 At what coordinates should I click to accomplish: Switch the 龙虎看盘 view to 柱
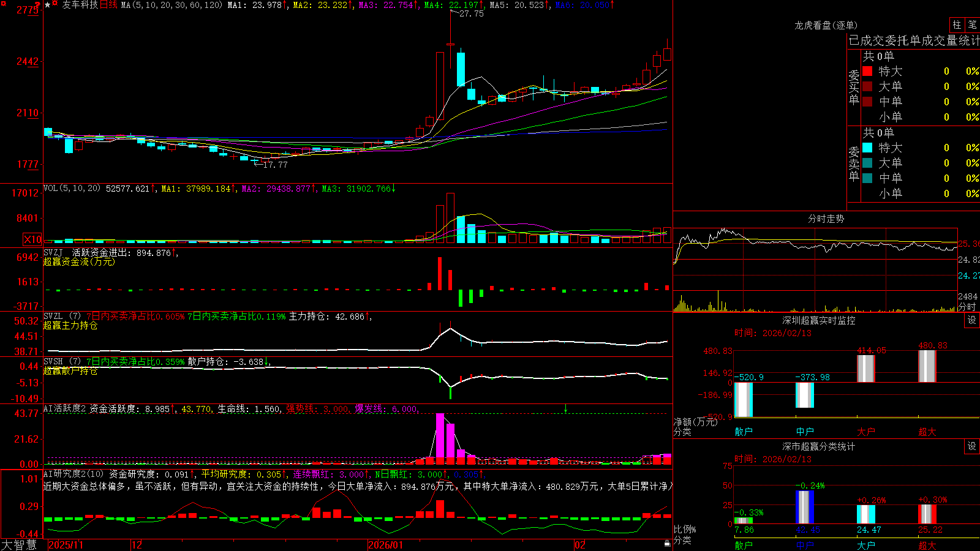[x=957, y=25]
